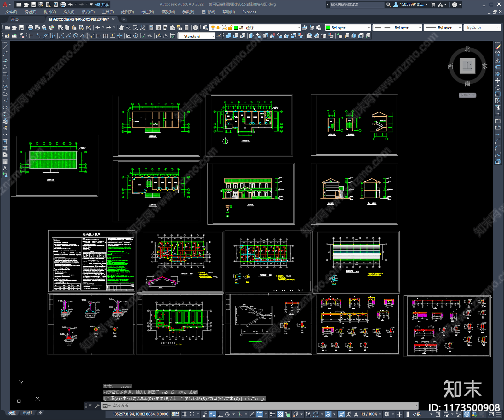Select the Erase tool in right toolbar

(x=498, y=47)
